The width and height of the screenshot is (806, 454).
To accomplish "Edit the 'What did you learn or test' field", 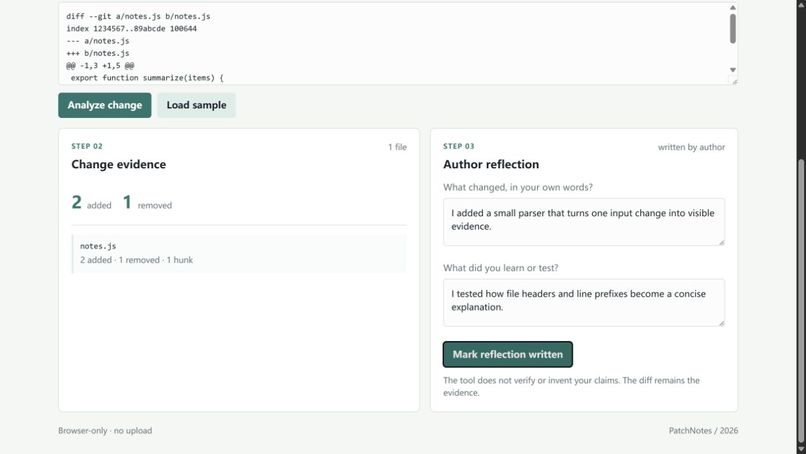I will tap(584, 302).
